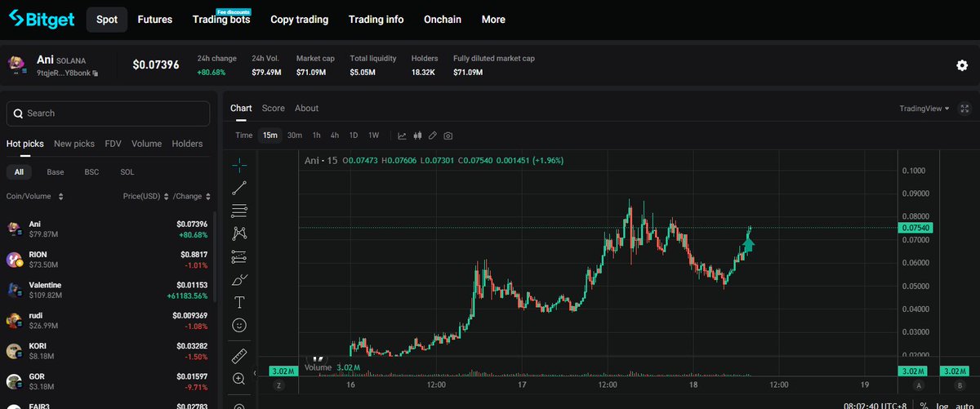The image size is (980, 409).
Task: Filter coins by Base chain
Action: [x=56, y=172]
